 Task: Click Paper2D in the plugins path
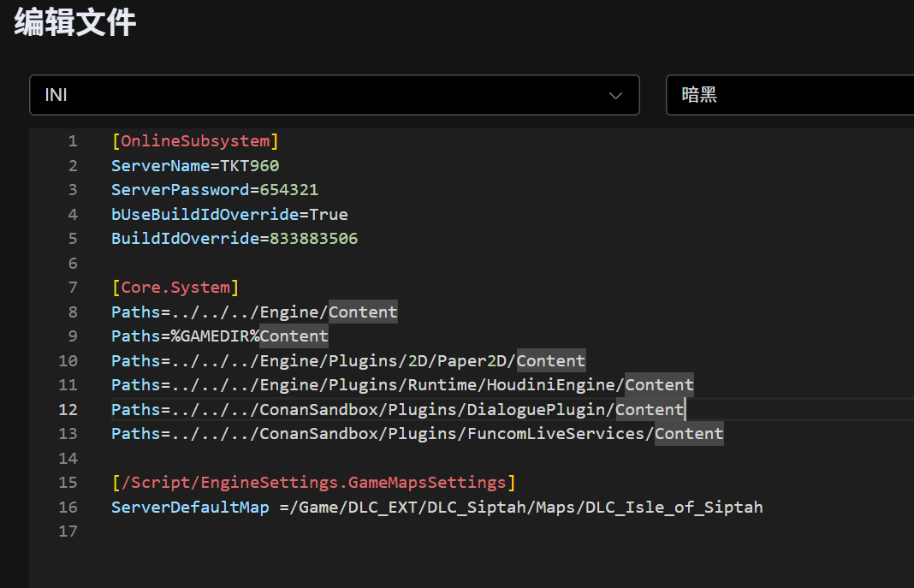pos(475,360)
